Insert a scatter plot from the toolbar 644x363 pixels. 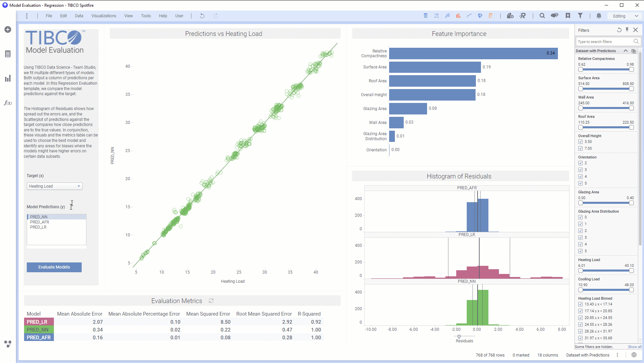pyautogui.click(x=447, y=16)
